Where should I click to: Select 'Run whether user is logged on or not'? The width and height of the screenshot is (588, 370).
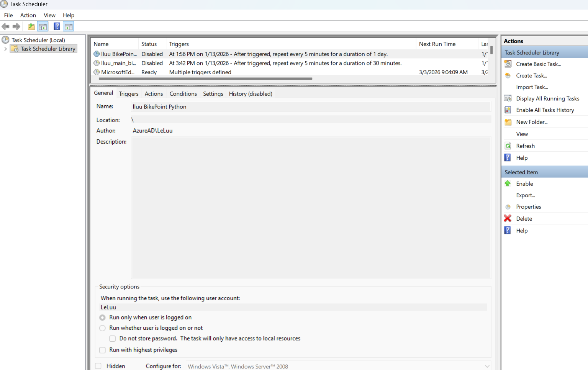102,328
